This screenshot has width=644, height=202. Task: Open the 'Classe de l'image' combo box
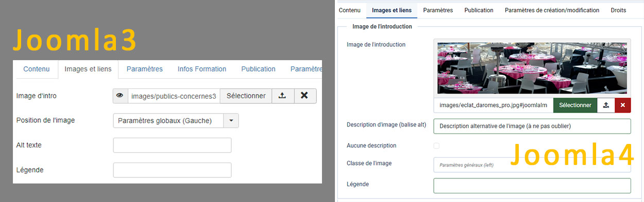(x=532, y=164)
